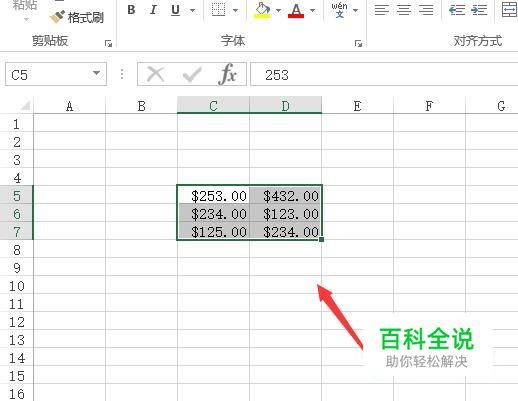The image size is (518, 401).
Task: Decrease indent
Action: click(457, 10)
